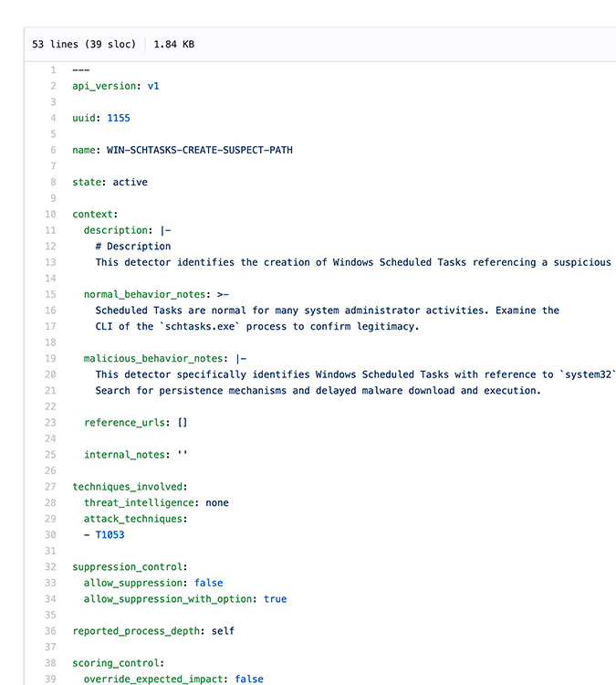Viewport: 616px width, 685px height.
Task: Click line number 2
Action: 53,86
